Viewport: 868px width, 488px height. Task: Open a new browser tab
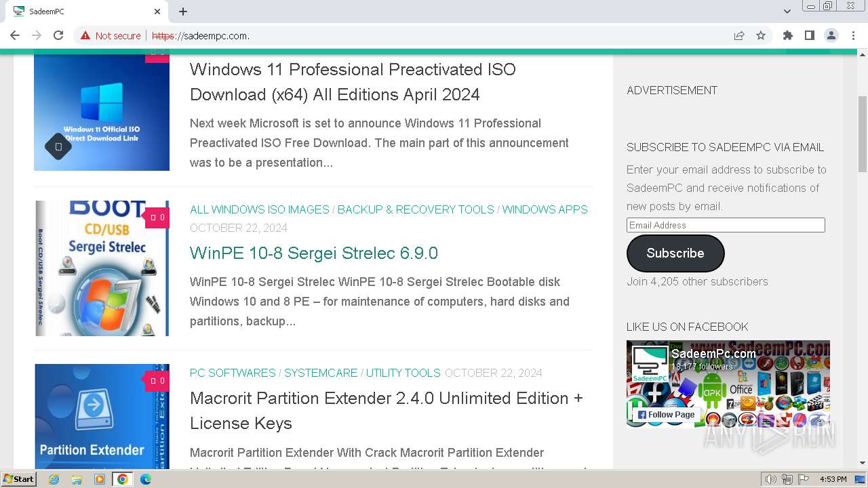[183, 12]
